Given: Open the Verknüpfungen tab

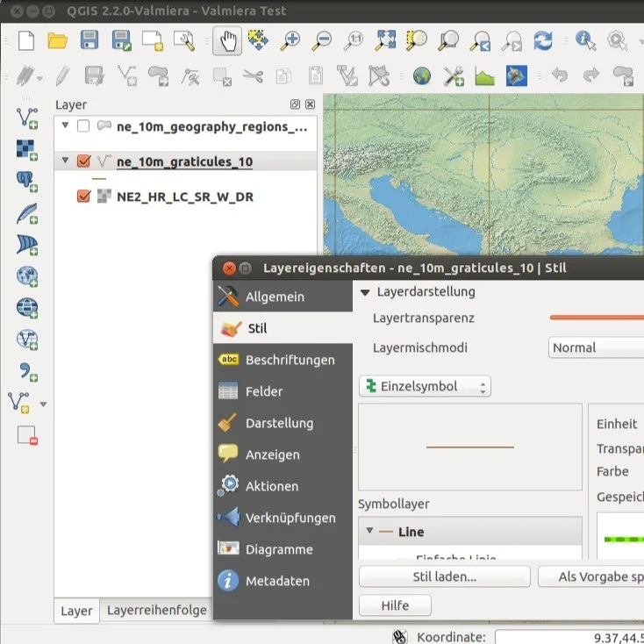Looking at the screenshot, I should [x=283, y=518].
